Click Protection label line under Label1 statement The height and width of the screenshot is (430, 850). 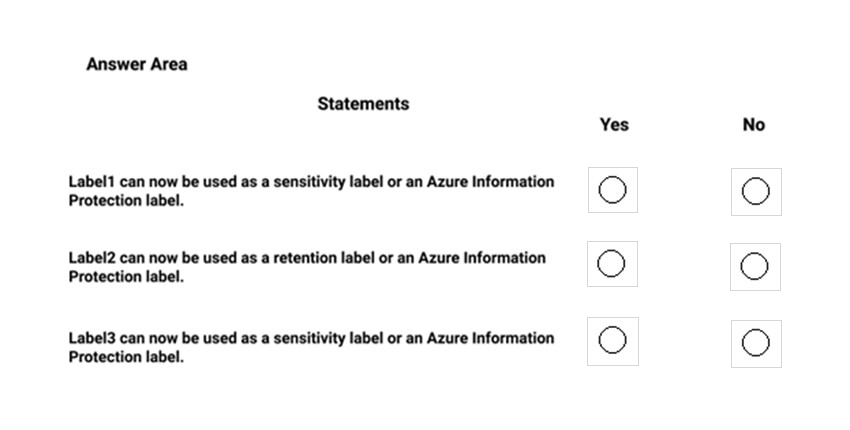click(x=126, y=201)
